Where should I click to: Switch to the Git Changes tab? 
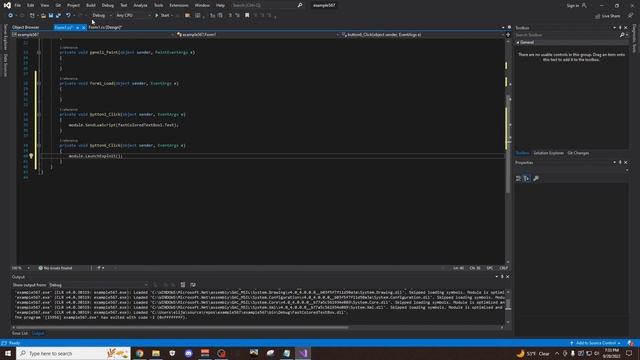578,153
